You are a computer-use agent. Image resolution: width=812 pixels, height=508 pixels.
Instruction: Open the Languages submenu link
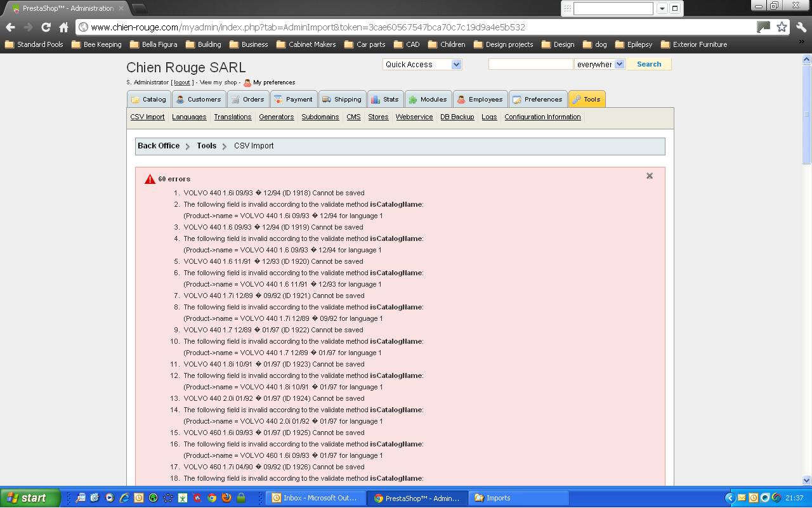189,117
